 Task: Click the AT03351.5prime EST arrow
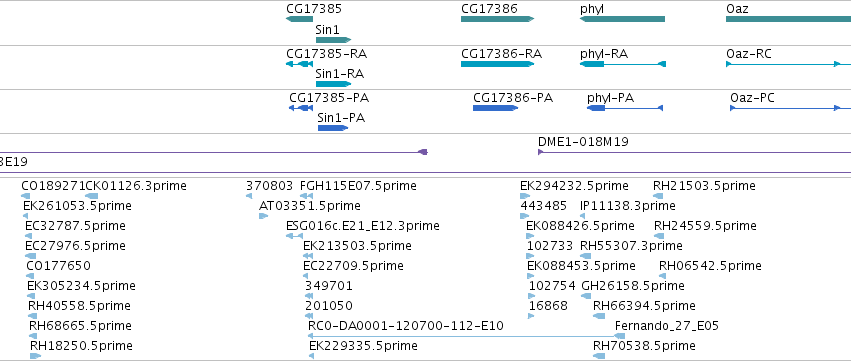click(264, 216)
